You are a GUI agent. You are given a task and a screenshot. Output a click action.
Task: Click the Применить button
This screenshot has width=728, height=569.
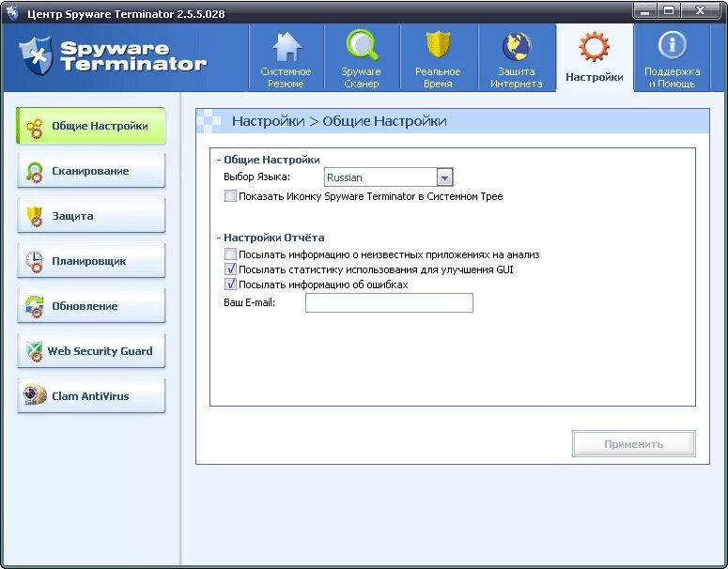click(634, 444)
